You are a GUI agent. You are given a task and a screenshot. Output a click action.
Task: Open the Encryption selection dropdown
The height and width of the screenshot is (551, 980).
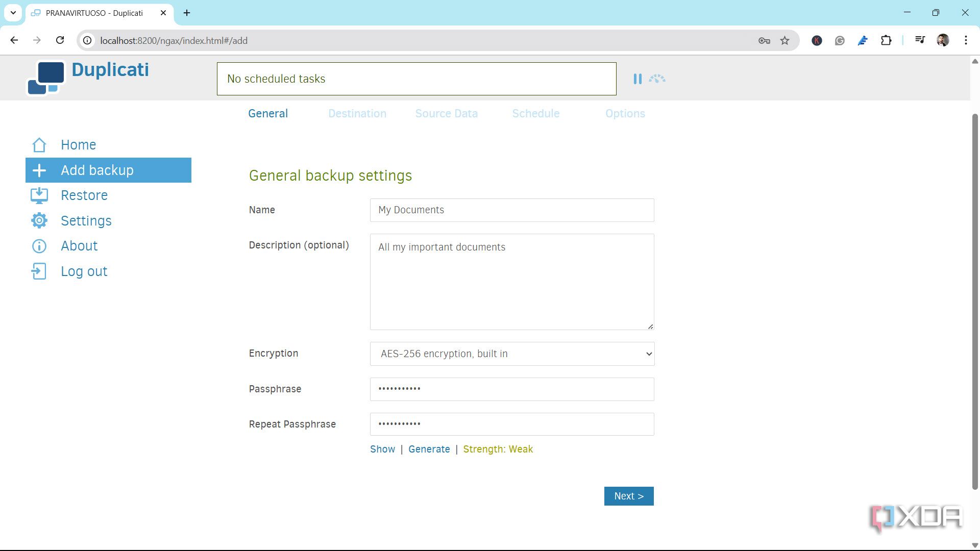click(x=647, y=354)
